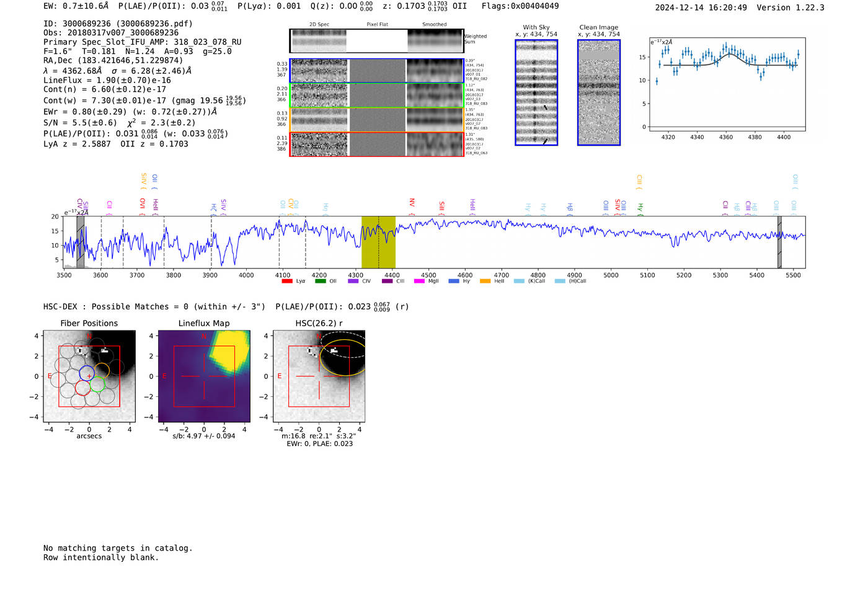This screenshot has height=591, width=868.
Task: Click the 'OII z = 0.1703' text
Action: tap(154, 144)
